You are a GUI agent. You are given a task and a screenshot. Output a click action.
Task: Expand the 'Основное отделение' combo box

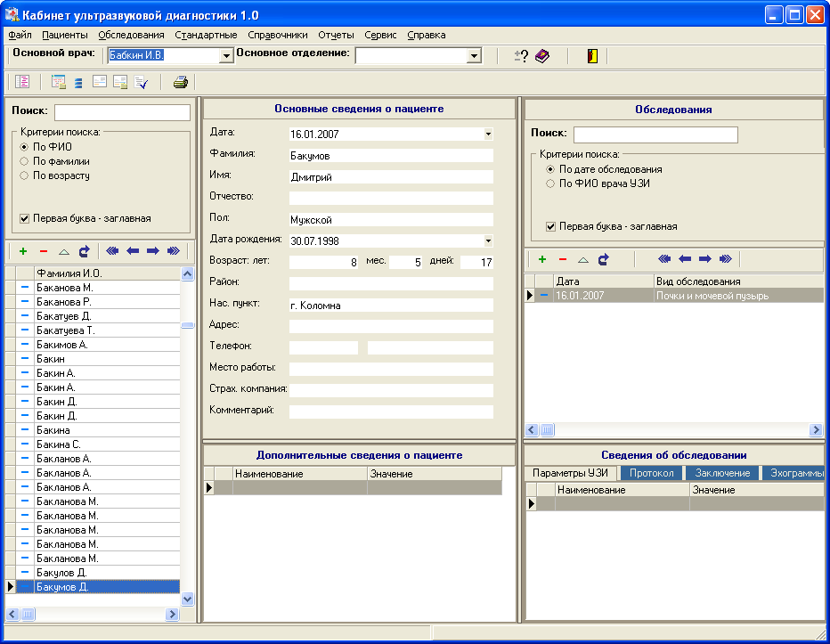point(474,56)
